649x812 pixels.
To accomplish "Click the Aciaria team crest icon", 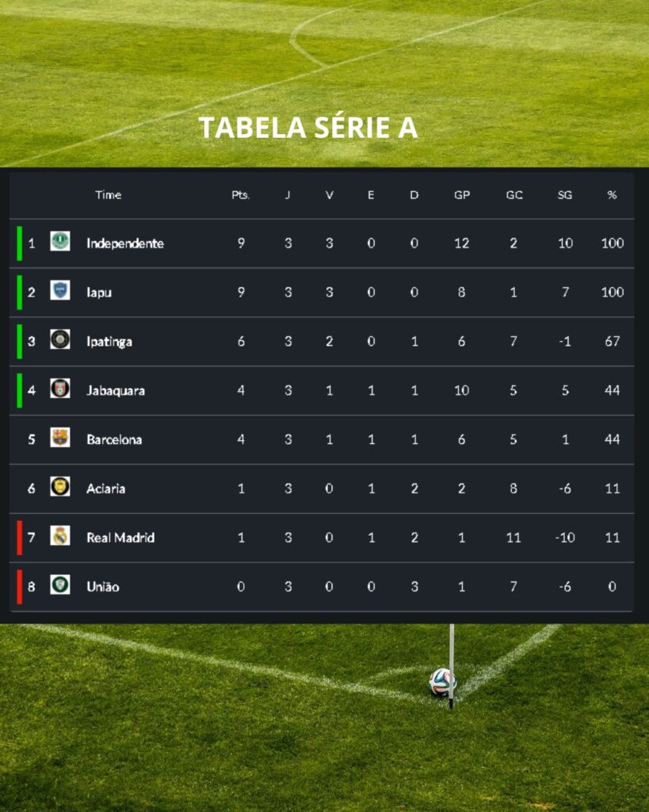I will pyautogui.click(x=60, y=487).
